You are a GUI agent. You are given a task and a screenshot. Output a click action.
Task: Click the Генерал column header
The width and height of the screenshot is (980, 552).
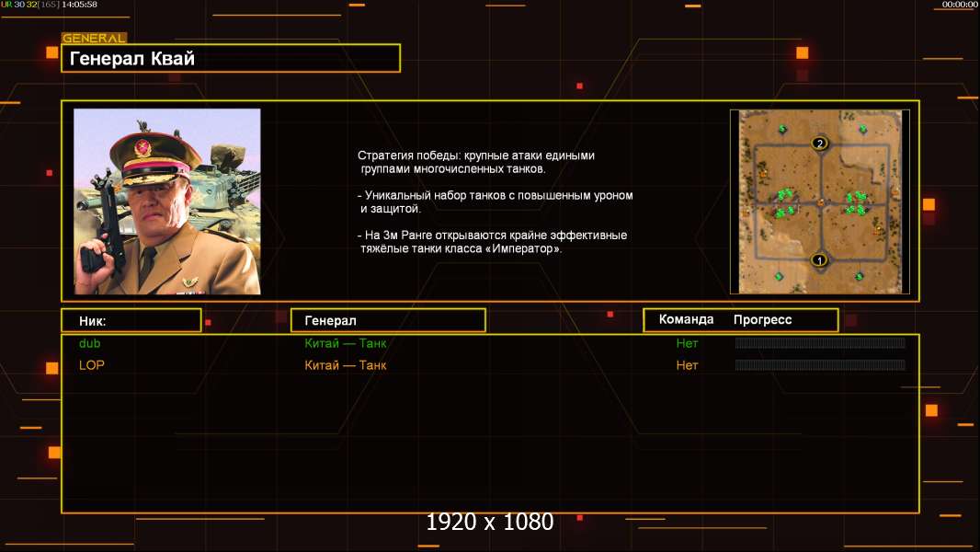click(x=388, y=321)
